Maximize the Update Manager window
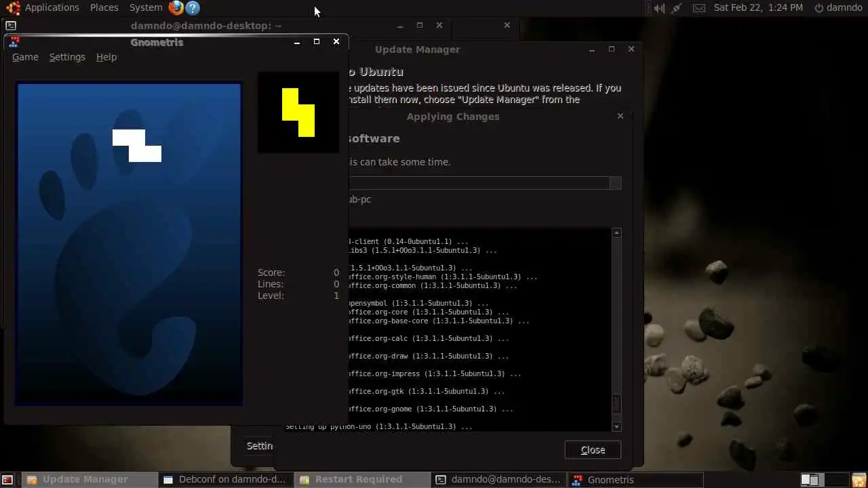 point(612,49)
